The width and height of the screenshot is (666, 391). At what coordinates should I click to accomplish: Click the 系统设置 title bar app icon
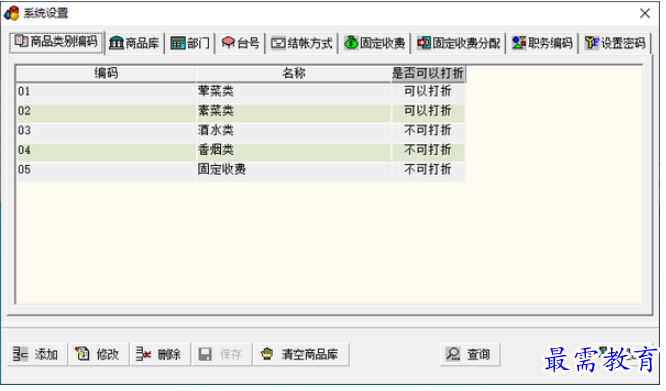[12, 13]
